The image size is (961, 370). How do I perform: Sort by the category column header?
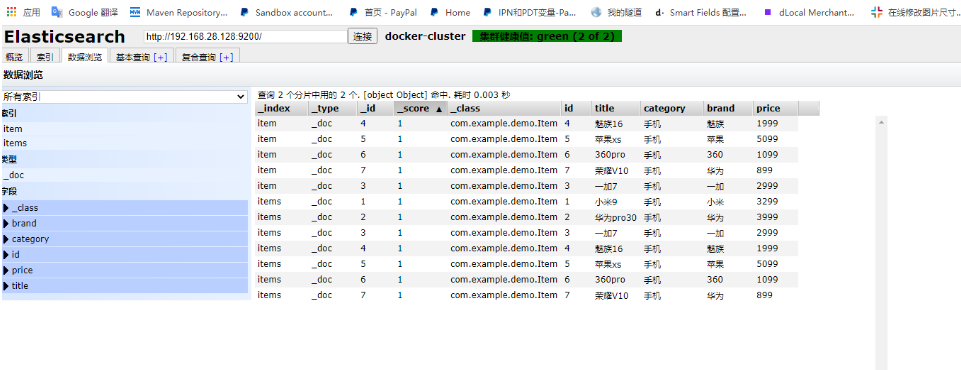pos(672,108)
